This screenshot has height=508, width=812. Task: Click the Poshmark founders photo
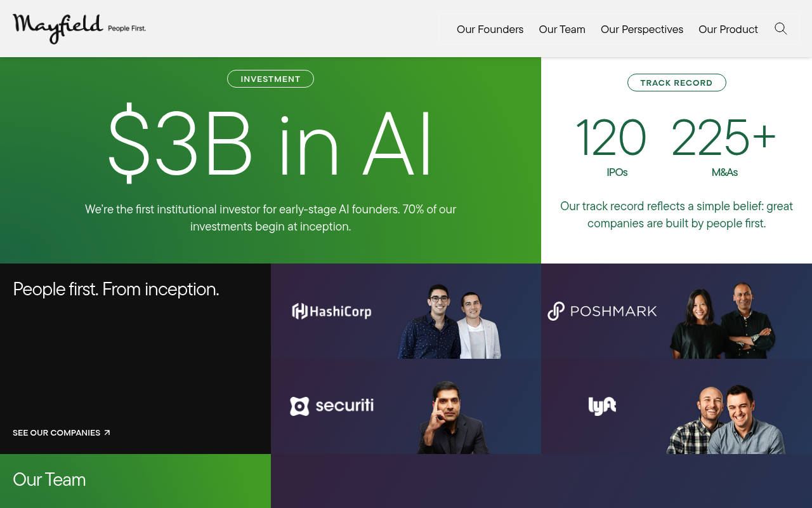point(723,320)
